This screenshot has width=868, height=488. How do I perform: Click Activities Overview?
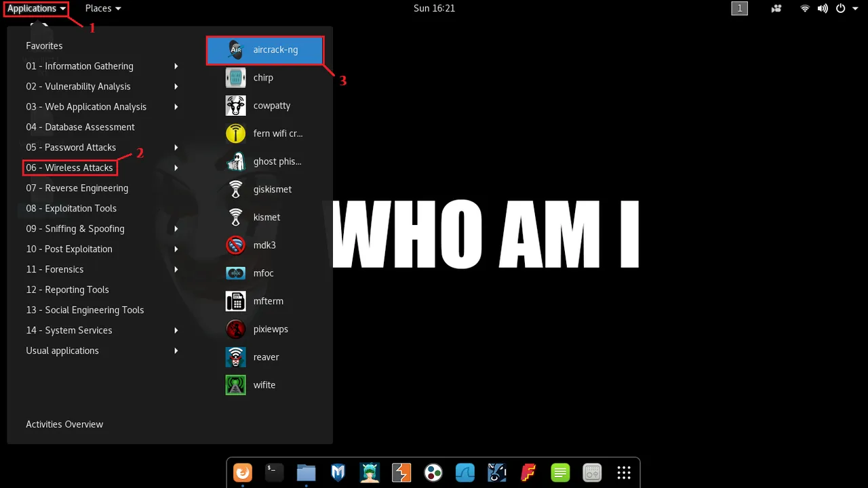pos(64,424)
